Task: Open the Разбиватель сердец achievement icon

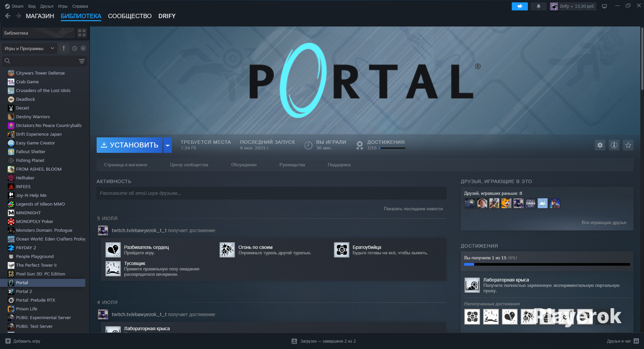Action: pos(113,250)
